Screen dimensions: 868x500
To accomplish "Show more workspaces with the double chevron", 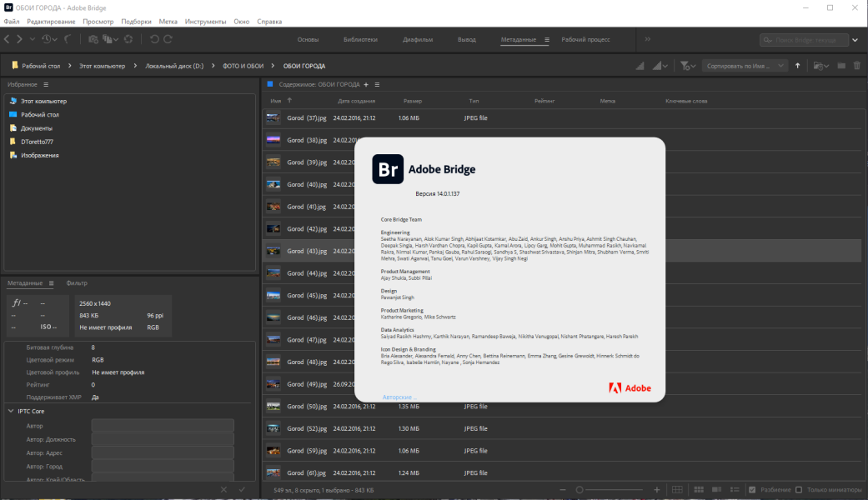I will tap(648, 39).
